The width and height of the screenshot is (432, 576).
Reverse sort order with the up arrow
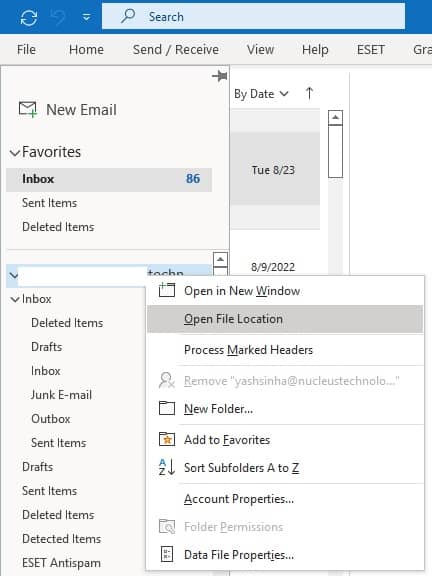[309, 93]
